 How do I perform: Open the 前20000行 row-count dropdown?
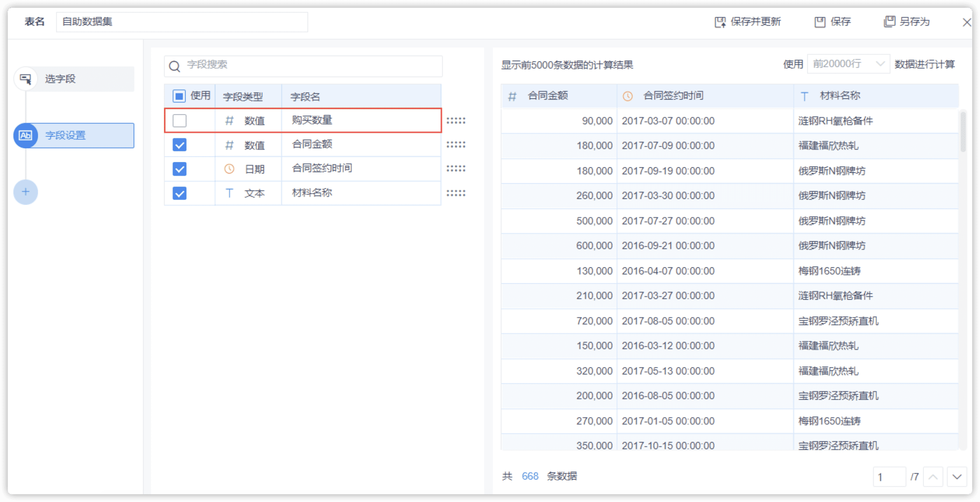tap(848, 64)
